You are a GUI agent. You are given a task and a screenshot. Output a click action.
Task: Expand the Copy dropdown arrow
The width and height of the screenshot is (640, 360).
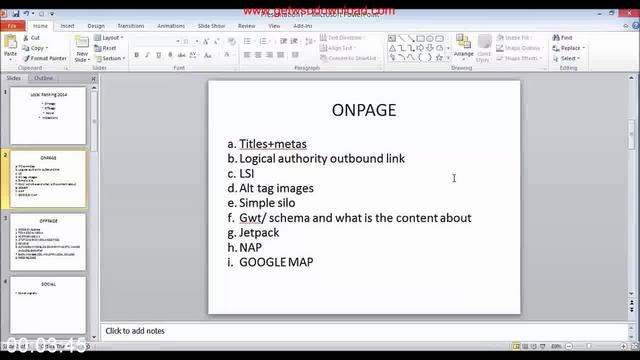point(47,48)
